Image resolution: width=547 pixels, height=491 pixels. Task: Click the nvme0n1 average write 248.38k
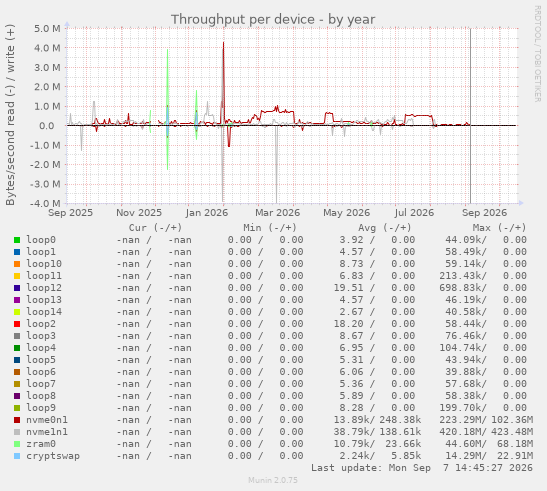coord(400,420)
